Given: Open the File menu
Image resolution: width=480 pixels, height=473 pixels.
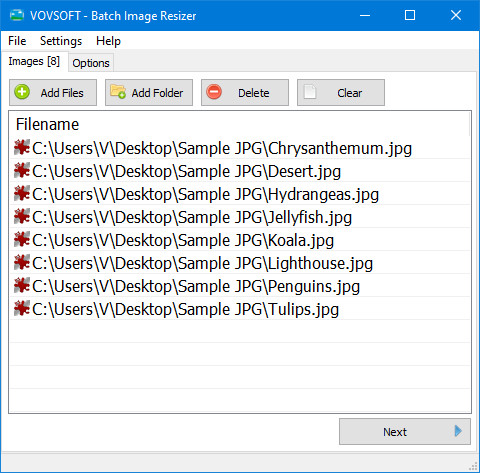Looking at the screenshot, I should point(17,41).
